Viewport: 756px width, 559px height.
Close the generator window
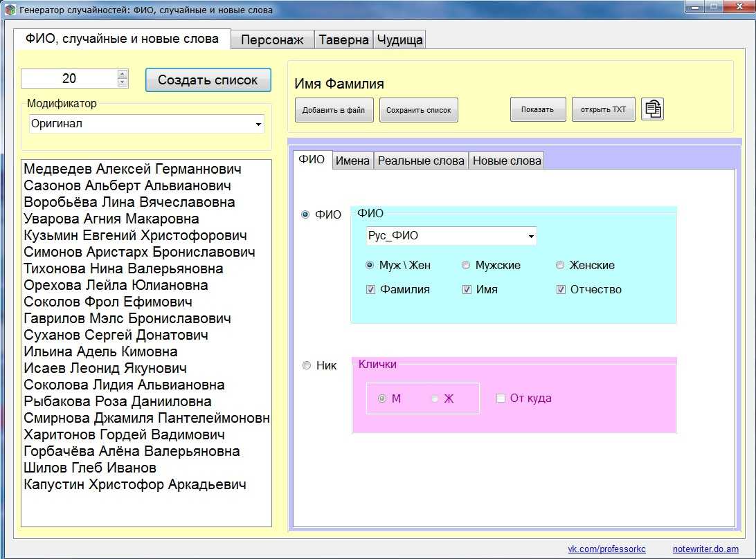[738, 7]
